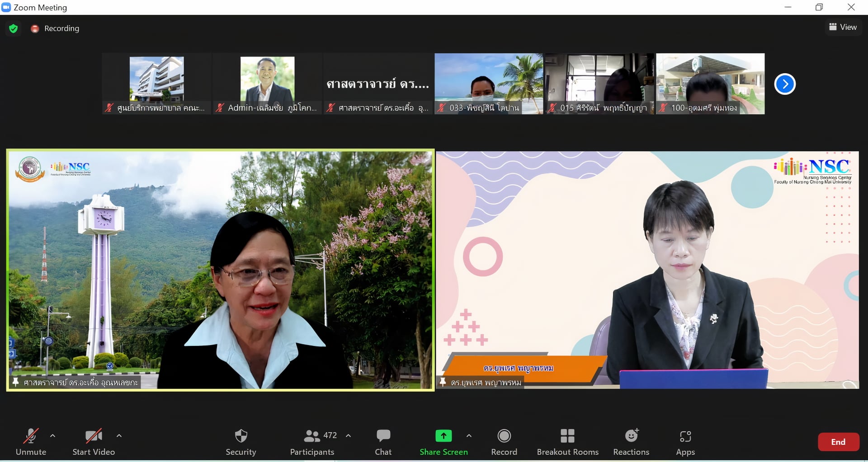Click the Recording indicator
868x462 pixels.
point(55,28)
